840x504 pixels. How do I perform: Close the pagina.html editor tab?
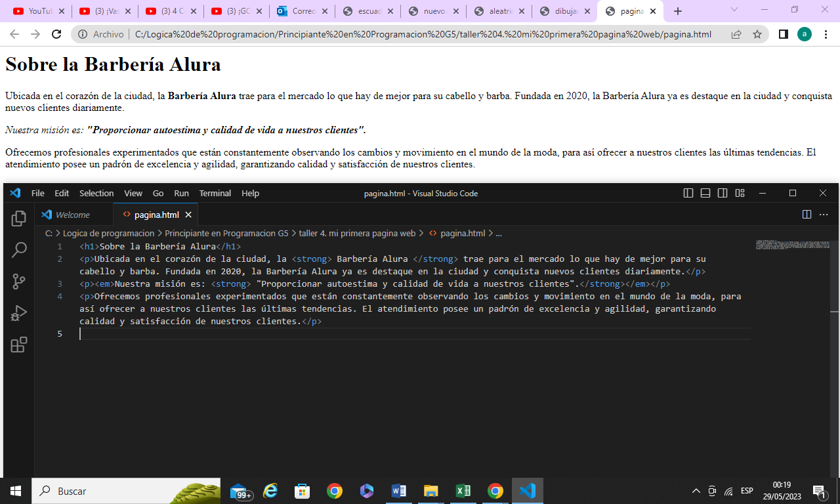click(188, 215)
